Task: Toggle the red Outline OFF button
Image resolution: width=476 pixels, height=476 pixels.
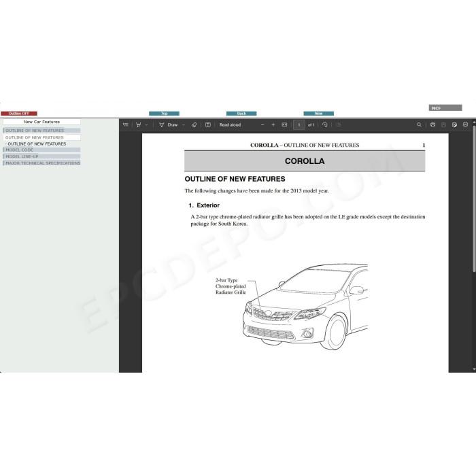Action: point(19,114)
